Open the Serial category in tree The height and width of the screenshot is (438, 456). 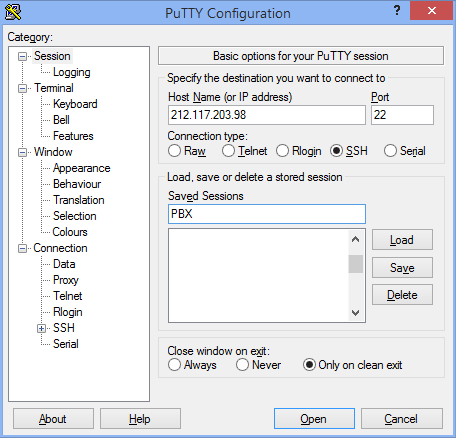pos(66,344)
